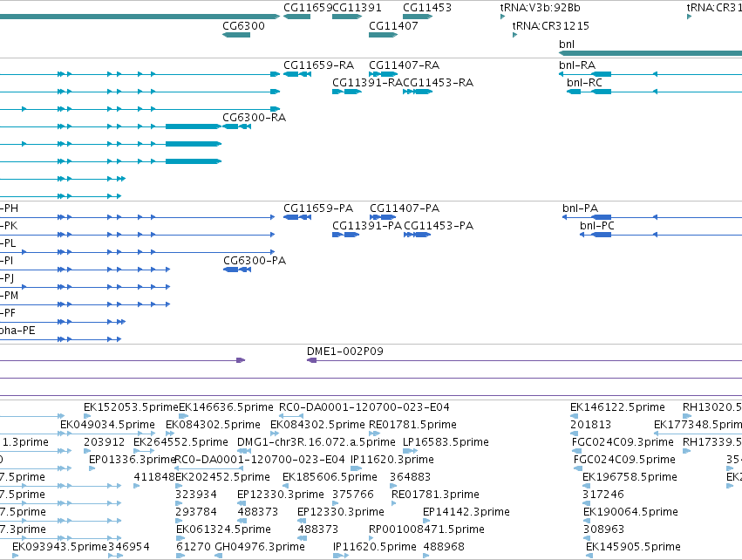Select EST FGC024C09.5prime
This screenshot has height=560, width=742.
coord(624,460)
